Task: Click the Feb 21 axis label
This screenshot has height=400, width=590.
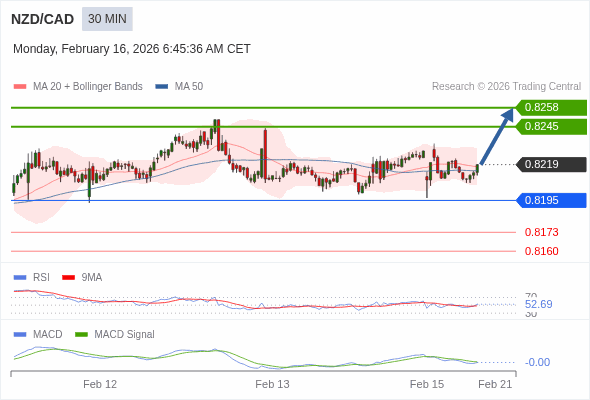Action: 495,384
